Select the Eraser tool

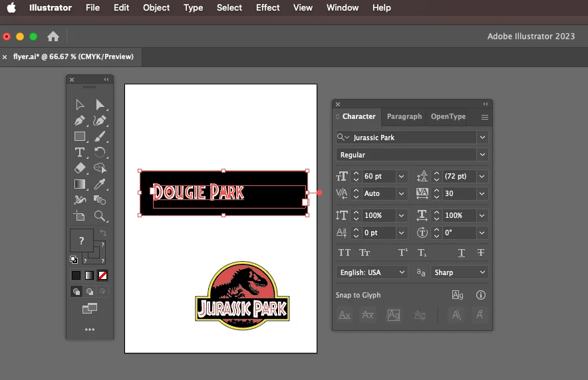[80, 168]
